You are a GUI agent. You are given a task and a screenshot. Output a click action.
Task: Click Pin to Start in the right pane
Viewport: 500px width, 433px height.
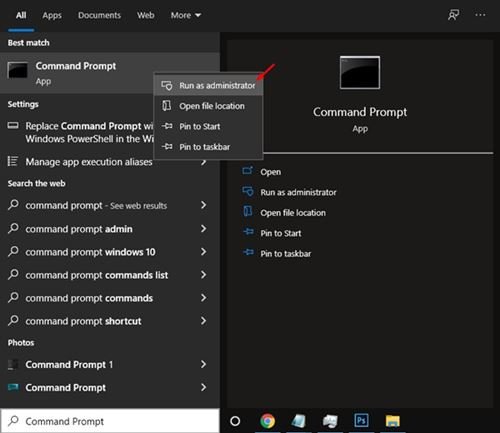281,233
